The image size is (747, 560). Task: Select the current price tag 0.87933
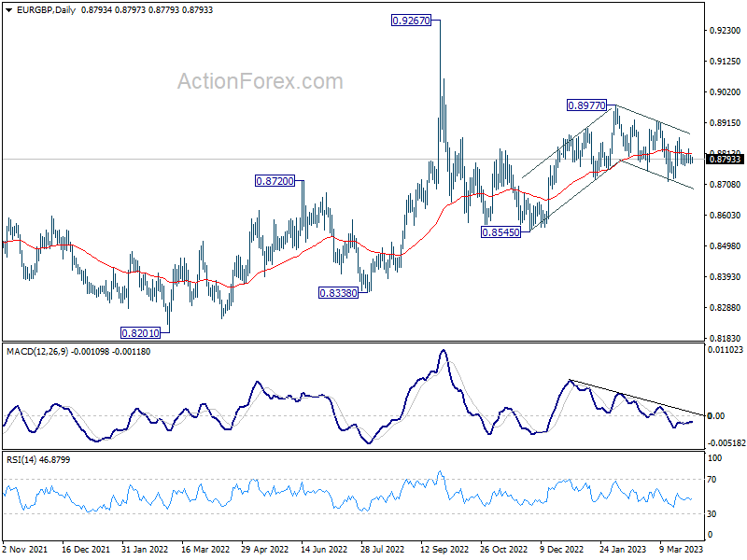pos(725,159)
